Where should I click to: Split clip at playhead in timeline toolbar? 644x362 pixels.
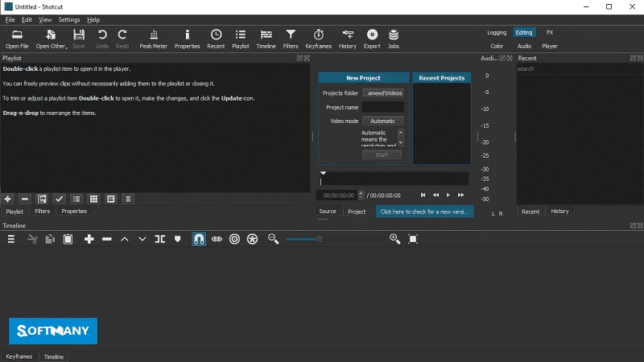point(160,239)
